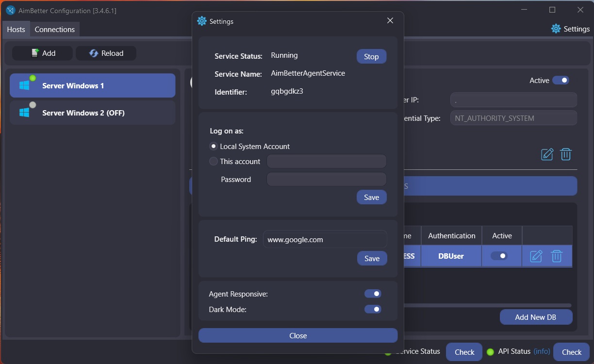
Task: Toggle the Dark Mode switch
Action: click(x=373, y=309)
